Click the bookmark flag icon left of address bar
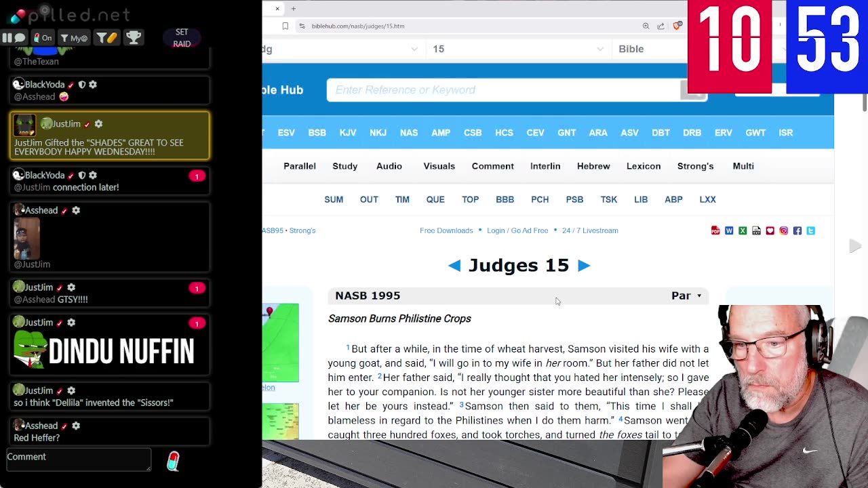 [x=285, y=26]
